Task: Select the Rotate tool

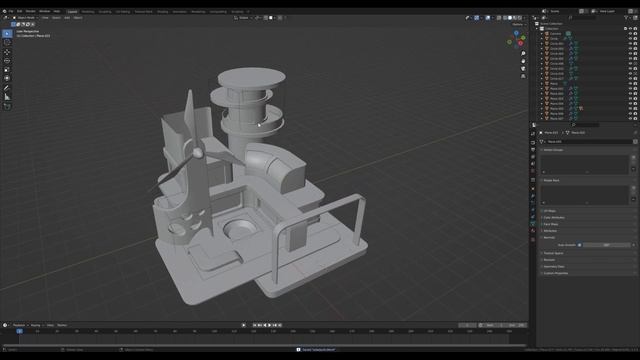Action: [x=7, y=61]
